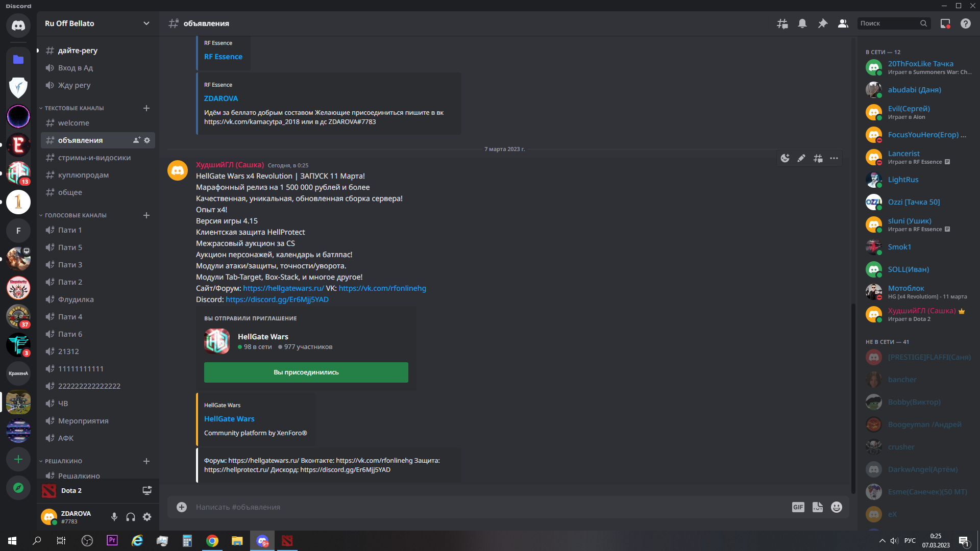Open threads icon in channel header
The height and width of the screenshot is (551, 980).
[782, 23]
